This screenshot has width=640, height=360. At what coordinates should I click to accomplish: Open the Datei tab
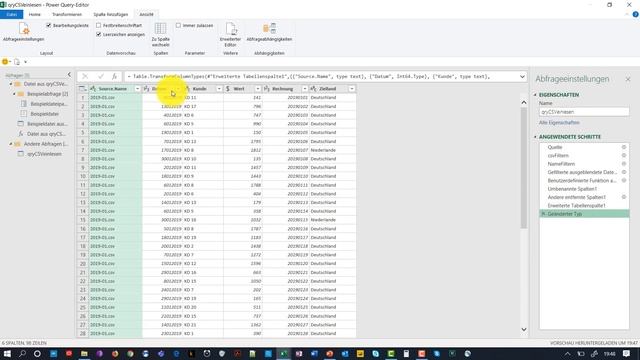point(11,14)
